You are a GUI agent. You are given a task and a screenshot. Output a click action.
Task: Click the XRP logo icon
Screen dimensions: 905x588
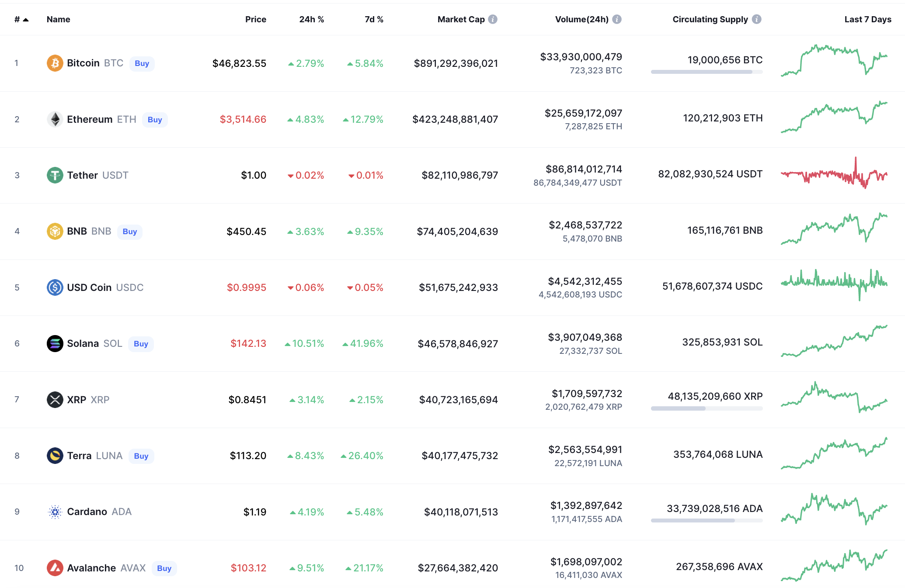[55, 400]
